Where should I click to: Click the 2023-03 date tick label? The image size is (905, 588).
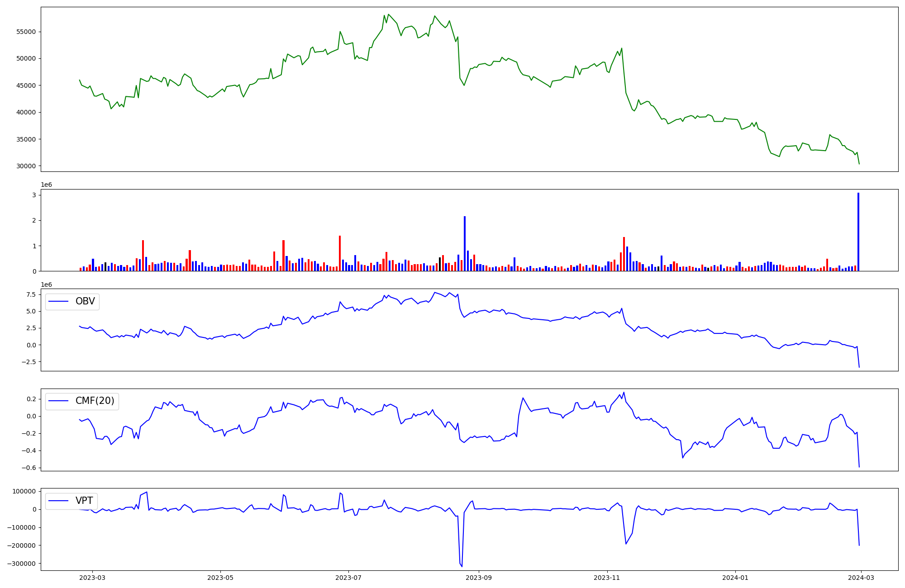92,578
